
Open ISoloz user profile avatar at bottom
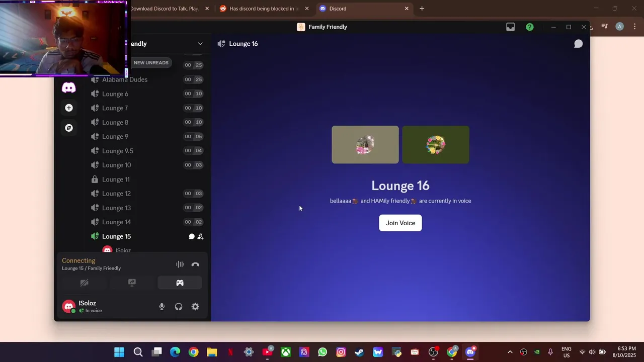pyautogui.click(x=69, y=306)
